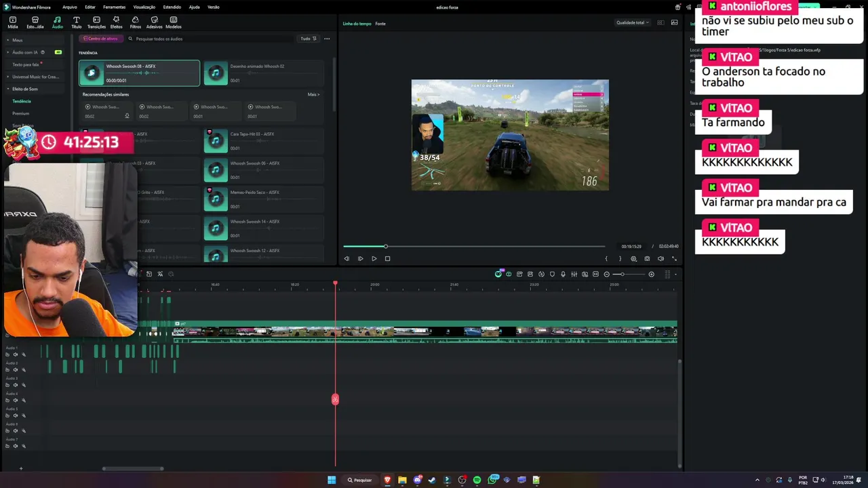The width and height of the screenshot is (868, 488).
Task: Take a snapshot of the preview
Action: 647,258
